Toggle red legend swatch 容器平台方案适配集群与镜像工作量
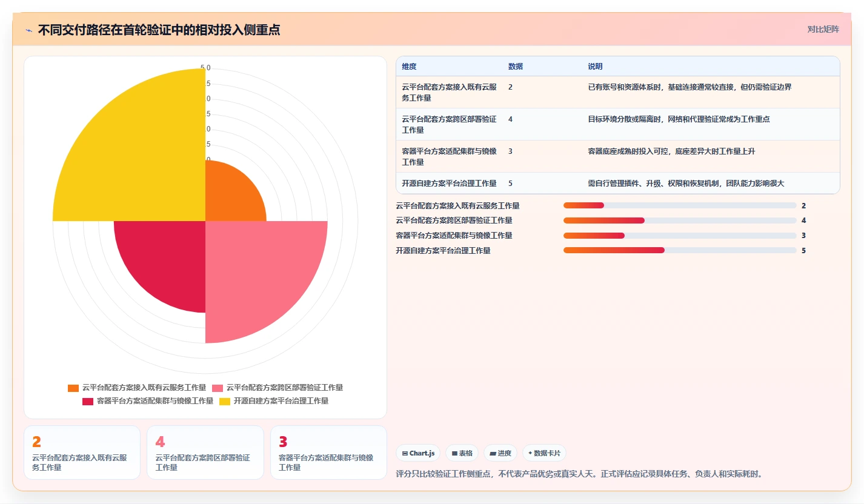Screen dimensions: 864x504 88,401
